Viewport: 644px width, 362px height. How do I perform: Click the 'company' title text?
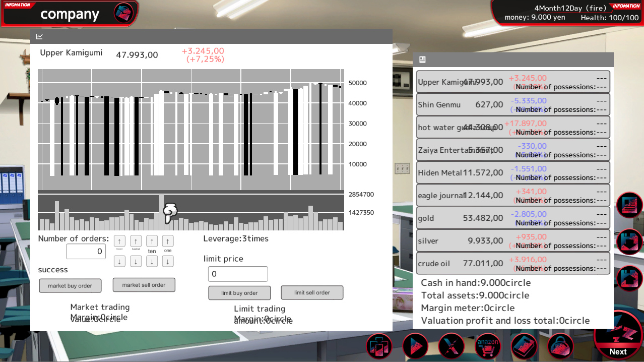70,14
